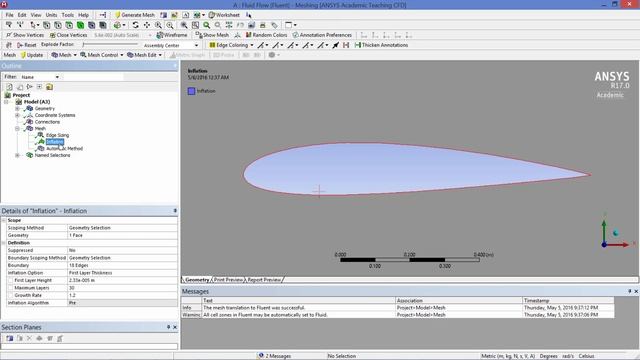This screenshot has width=640, height=360.
Task: Collapse the Model (A3) node
Action: (6, 102)
